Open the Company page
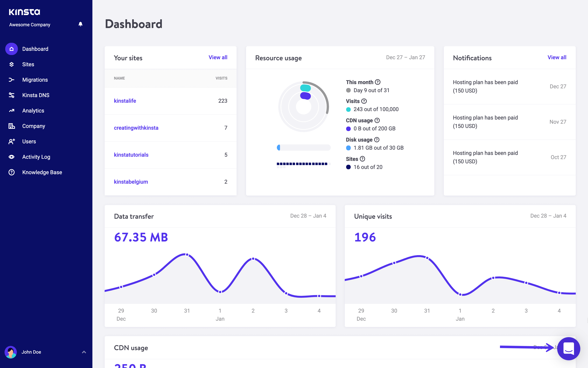Image resolution: width=588 pixels, height=368 pixels. 34,126
